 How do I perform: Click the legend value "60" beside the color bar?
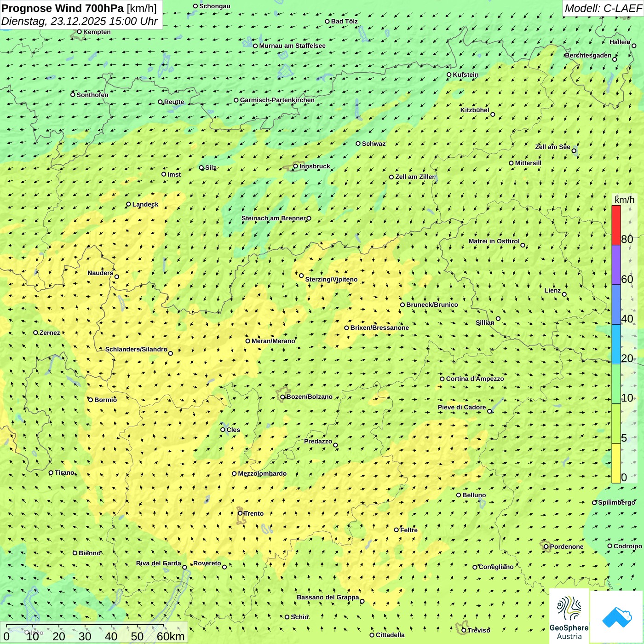coord(627,279)
